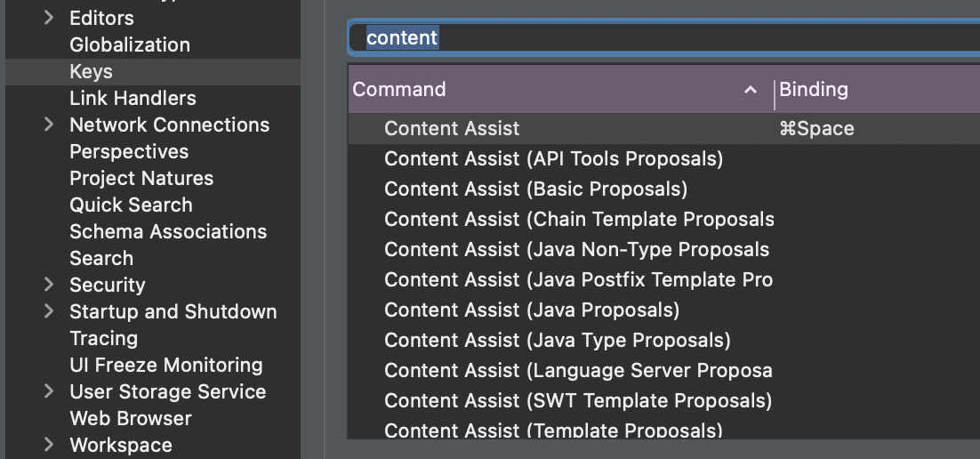
Task: Open Globalization preferences
Action: [130, 44]
